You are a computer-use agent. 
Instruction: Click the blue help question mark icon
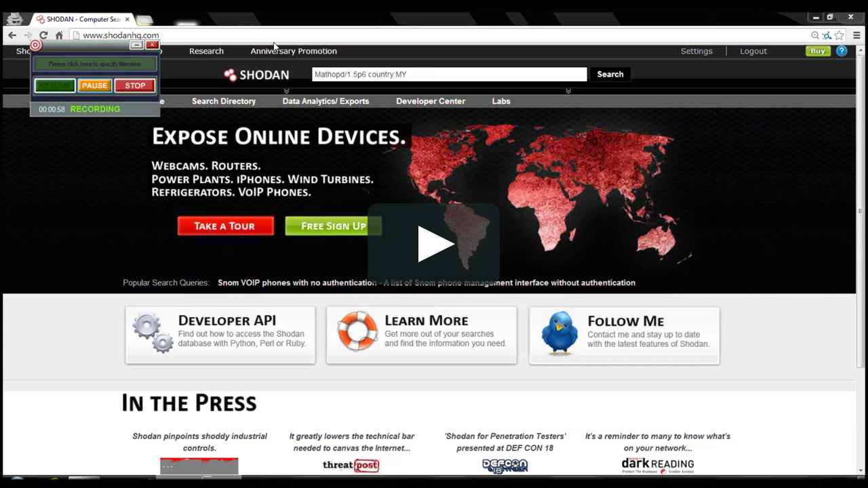tap(842, 51)
